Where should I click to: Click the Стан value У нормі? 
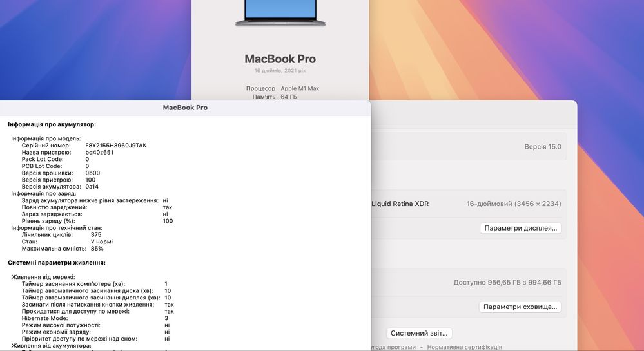[x=102, y=242]
